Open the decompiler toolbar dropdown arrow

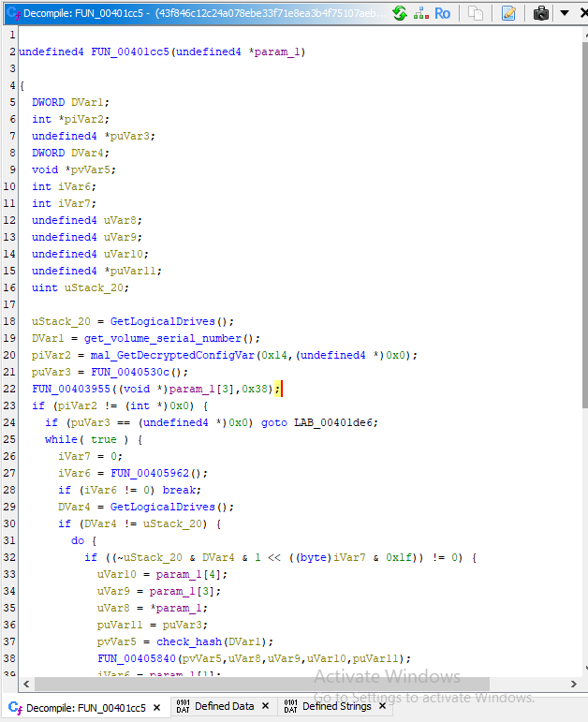(565, 13)
